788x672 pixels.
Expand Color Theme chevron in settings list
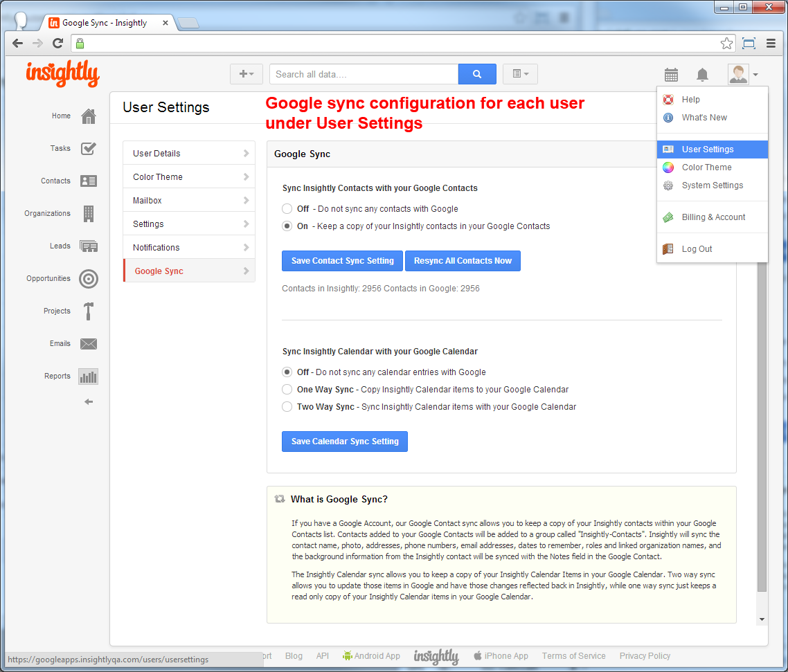pyautogui.click(x=247, y=176)
